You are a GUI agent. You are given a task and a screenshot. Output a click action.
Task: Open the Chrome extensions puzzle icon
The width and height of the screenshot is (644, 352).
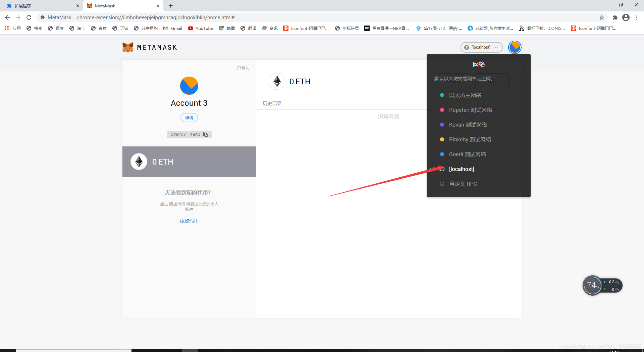[615, 17]
